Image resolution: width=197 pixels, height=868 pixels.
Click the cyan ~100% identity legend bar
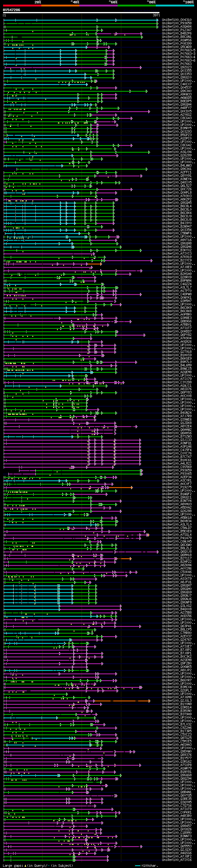click(175, 6)
